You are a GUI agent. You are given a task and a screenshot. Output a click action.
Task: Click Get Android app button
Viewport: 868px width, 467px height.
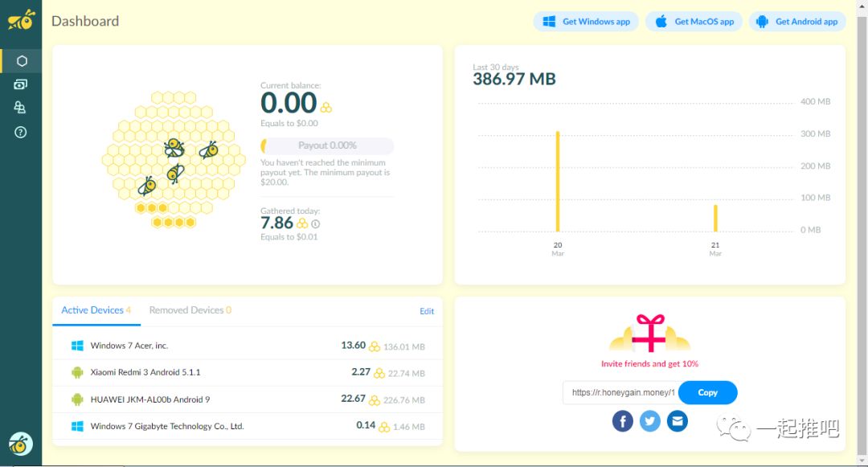(x=798, y=22)
